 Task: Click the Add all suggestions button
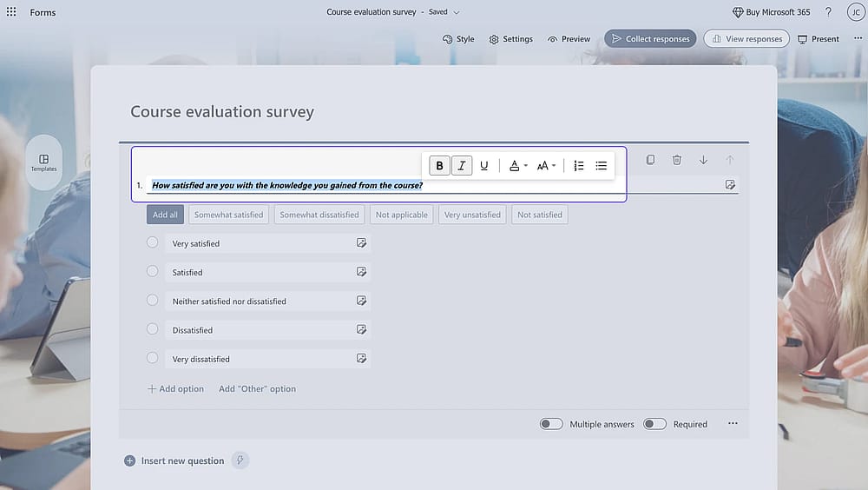tap(165, 215)
